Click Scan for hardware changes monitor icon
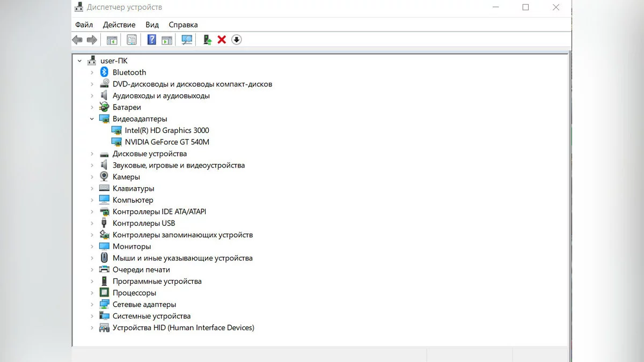644x362 pixels. click(187, 40)
